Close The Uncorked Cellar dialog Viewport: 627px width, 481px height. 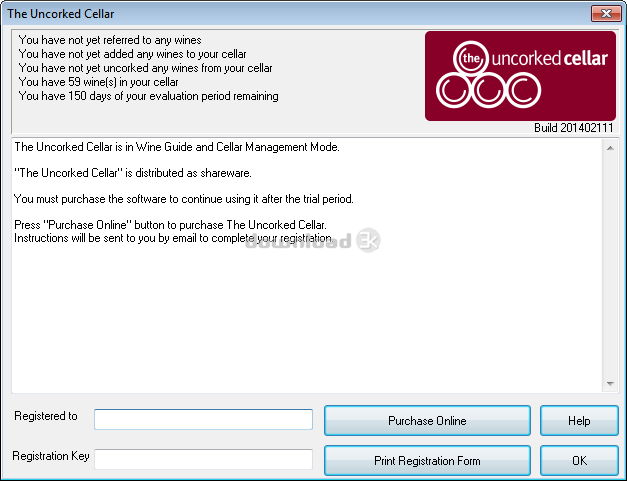point(606,14)
